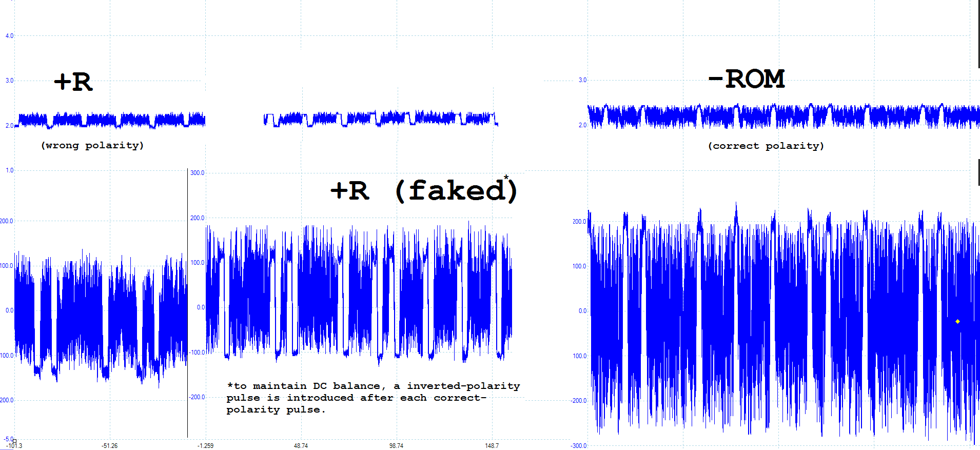
Task: Select the asterisk superscript after "faked"
Action: (x=506, y=178)
